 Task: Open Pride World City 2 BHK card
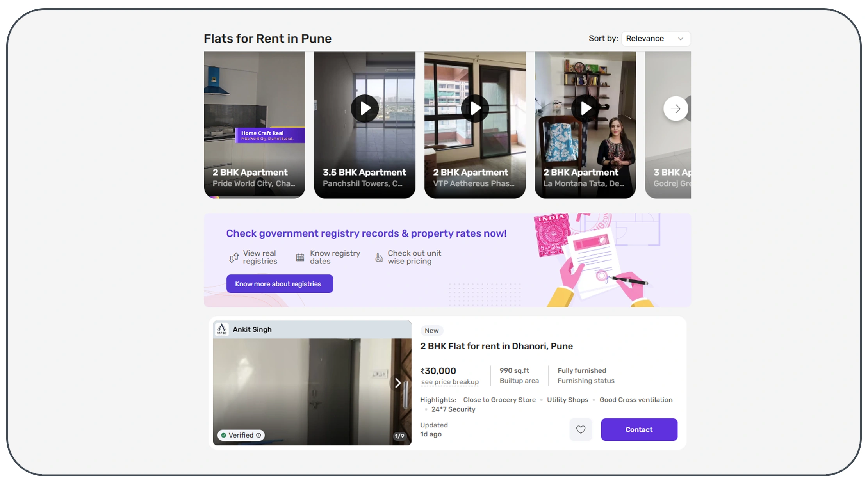click(x=254, y=125)
